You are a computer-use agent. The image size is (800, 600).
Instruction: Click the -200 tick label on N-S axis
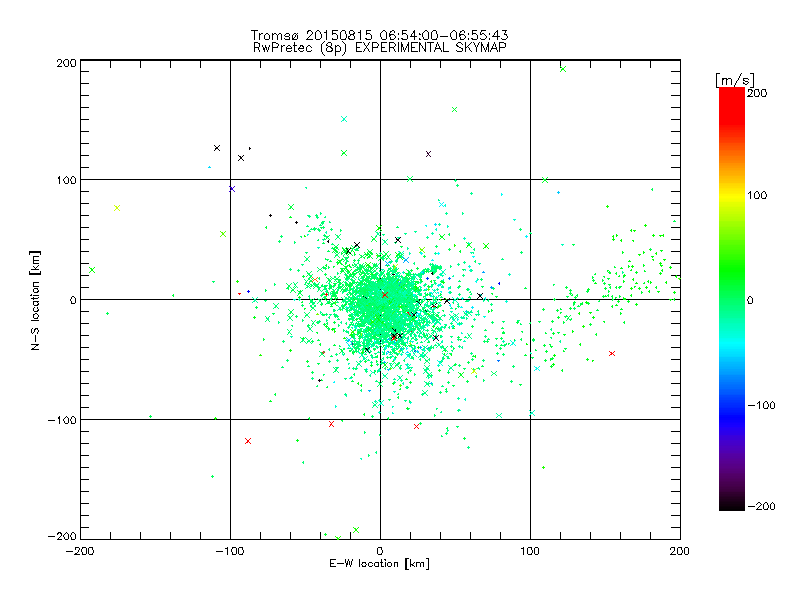(x=62, y=536)
